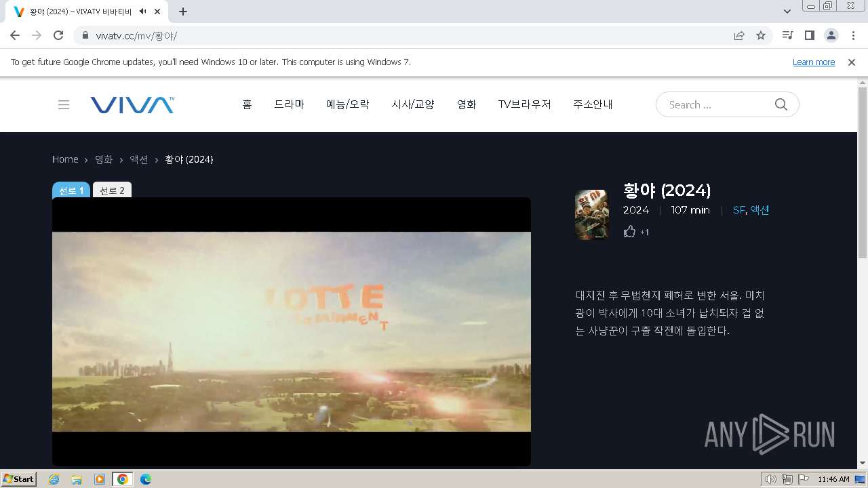
Task: Click the search magnifier icon
Action: [781, 104]
